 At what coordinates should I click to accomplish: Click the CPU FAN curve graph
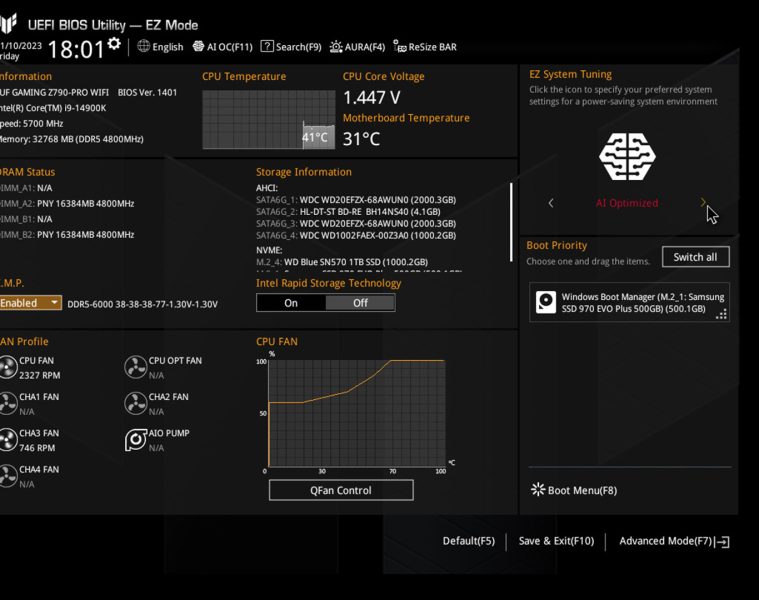point(357,413)
